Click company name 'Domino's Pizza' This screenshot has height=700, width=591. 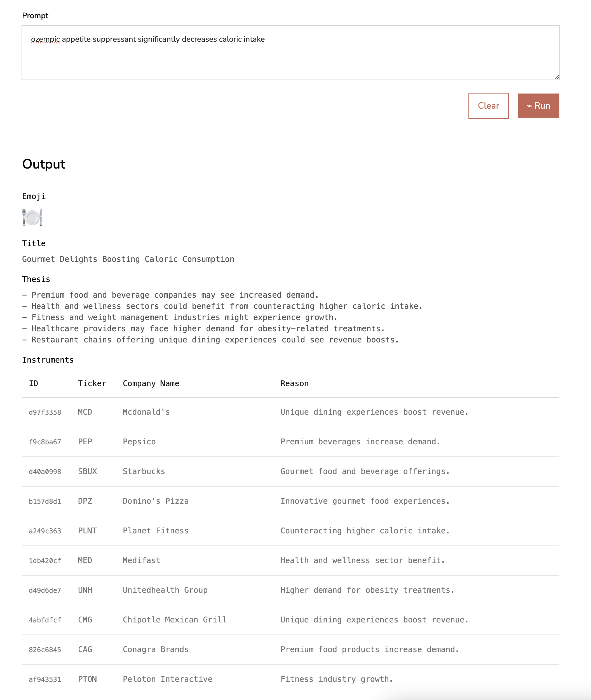pyautogui.click(x=156, y=501)
